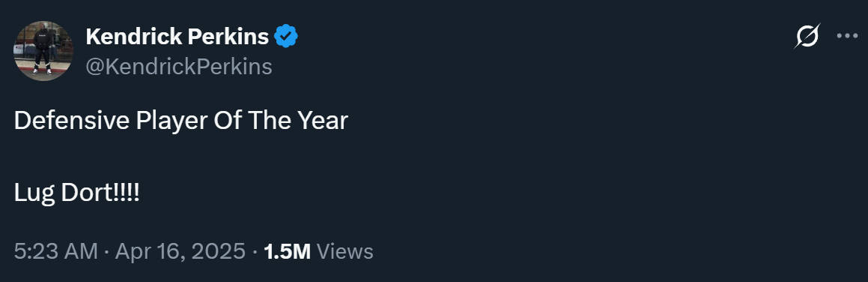Viewport: 868px width, 282px height.
Task: Click the Views label
Action: (345, 251)
